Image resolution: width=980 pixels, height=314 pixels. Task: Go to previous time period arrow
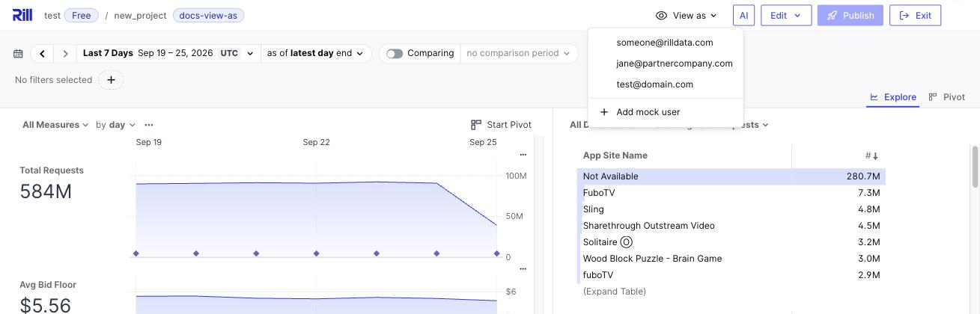point(42,53)
